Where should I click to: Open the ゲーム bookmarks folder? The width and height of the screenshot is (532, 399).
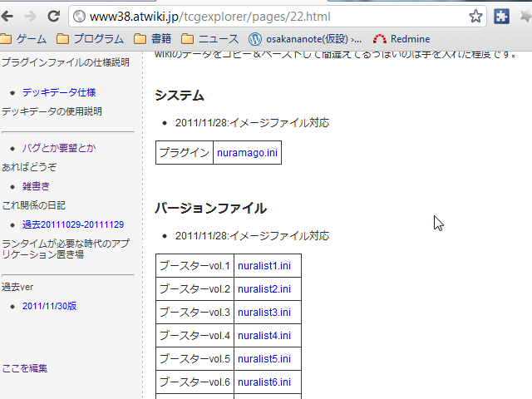[24, 38]
